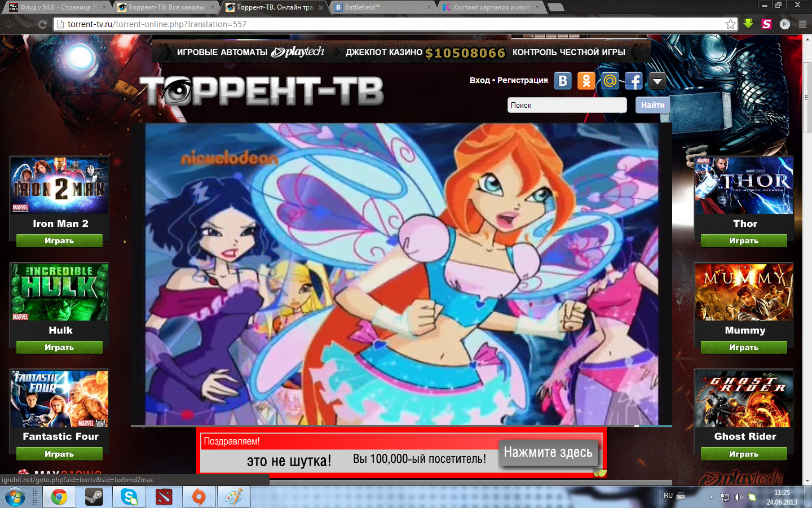
Task: Close the Battlefield tab
Action: (x=429, y=8)
